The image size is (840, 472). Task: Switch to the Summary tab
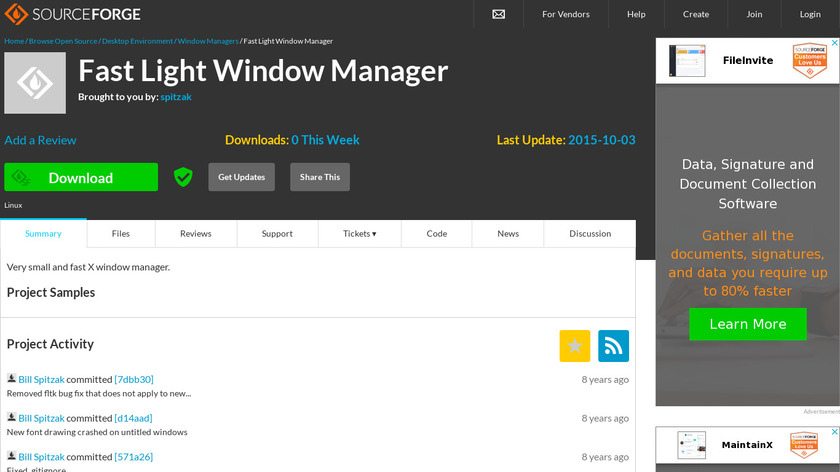[43, 234]
